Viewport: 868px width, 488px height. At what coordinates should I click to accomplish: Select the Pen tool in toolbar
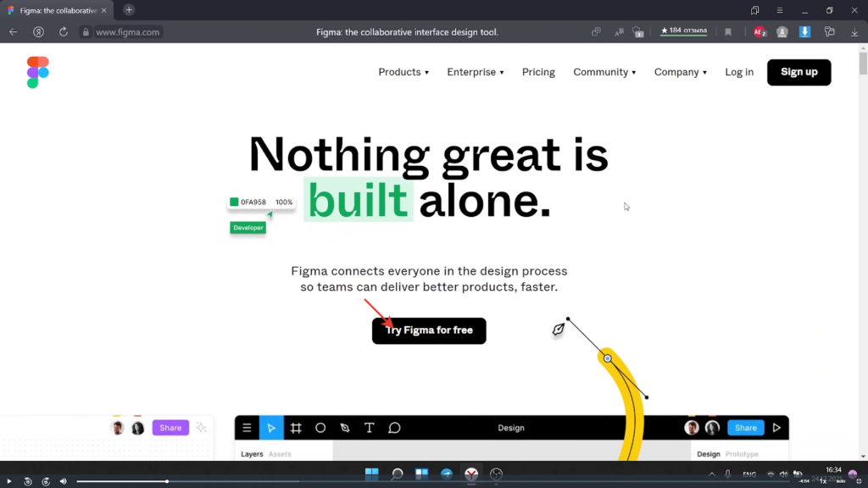point(345,428)
